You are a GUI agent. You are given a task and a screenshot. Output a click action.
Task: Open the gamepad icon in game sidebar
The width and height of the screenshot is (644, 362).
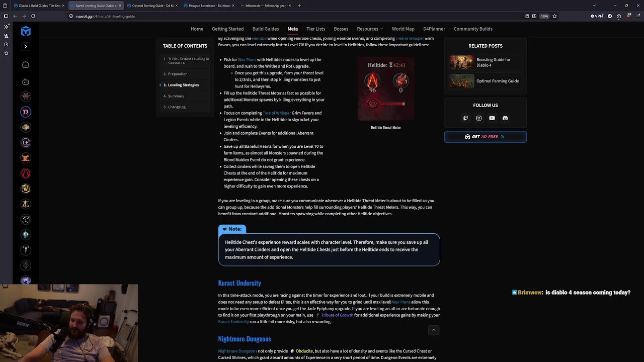[x=26, y=82]
